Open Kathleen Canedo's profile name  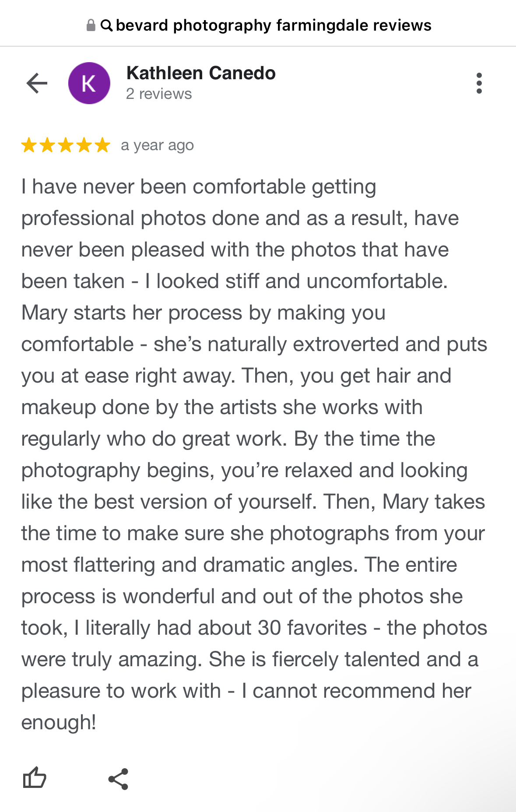click(x=201, y=73)
